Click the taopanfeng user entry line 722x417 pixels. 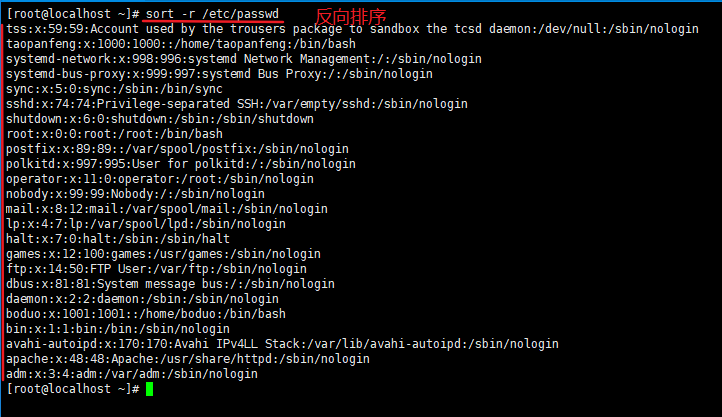[x=181, y=44]
